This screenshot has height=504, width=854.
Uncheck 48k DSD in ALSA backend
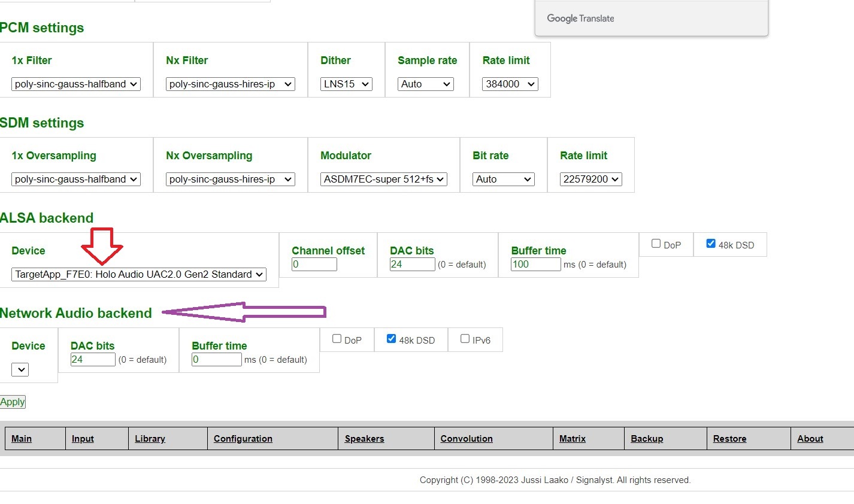pos(711,244)
